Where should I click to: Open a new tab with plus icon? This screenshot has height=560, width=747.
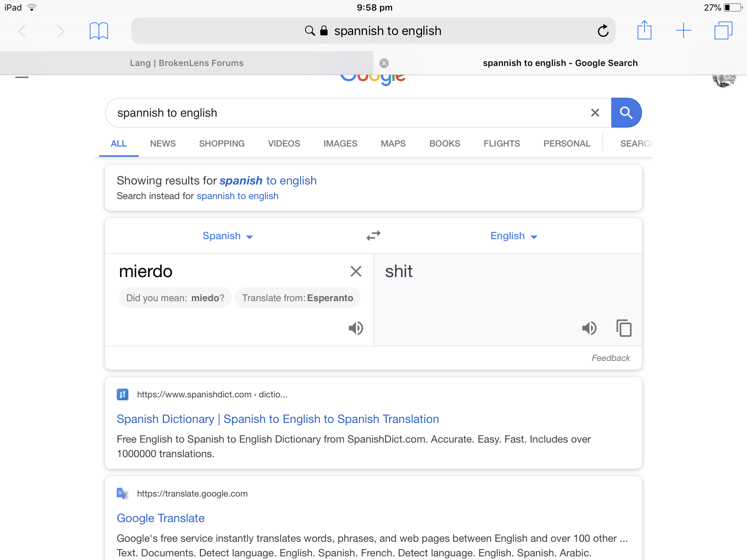pyautogui.click(x=684, y=31)
